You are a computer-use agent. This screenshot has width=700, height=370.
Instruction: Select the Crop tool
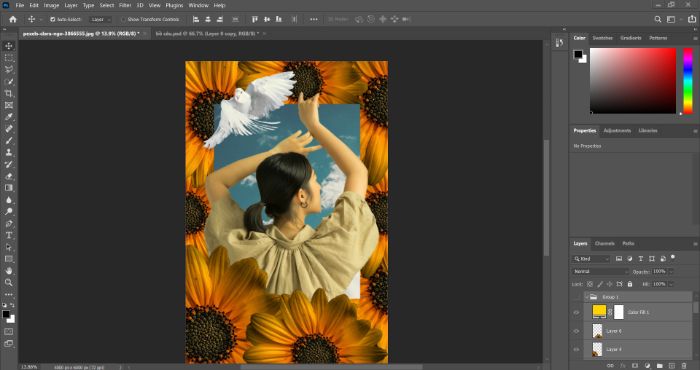click(8, 93)
